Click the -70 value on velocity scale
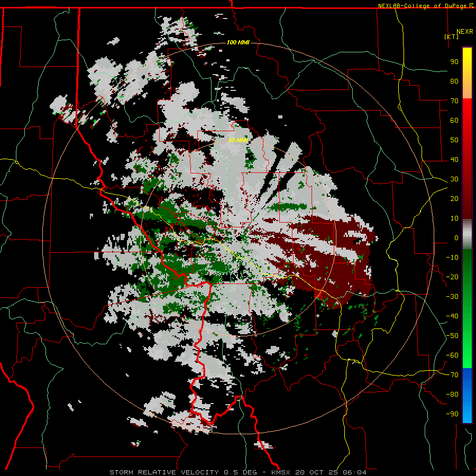This screenshot has height=476, width=476. pos(452,375)
